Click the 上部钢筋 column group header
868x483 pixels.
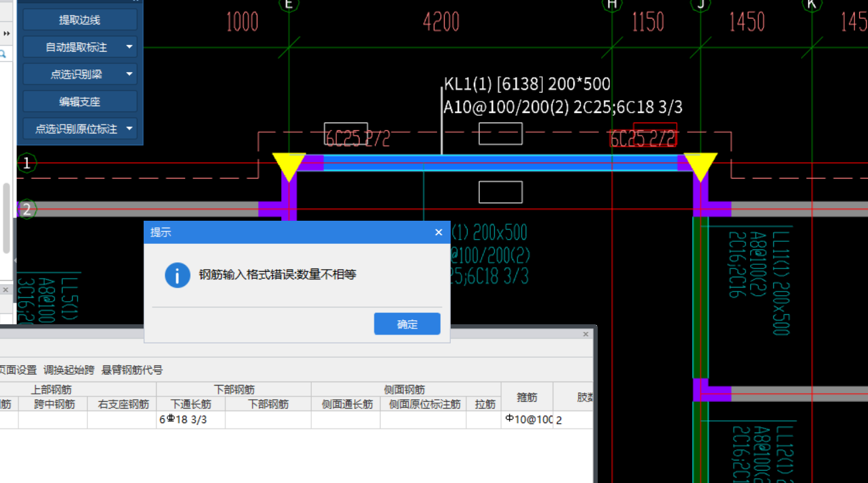[x=52, y=390]
